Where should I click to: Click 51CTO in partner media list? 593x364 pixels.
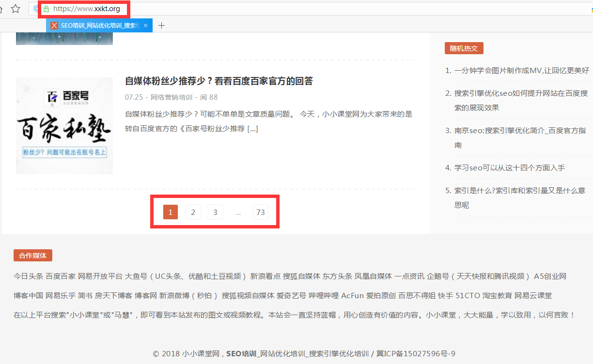pos(468,295)
